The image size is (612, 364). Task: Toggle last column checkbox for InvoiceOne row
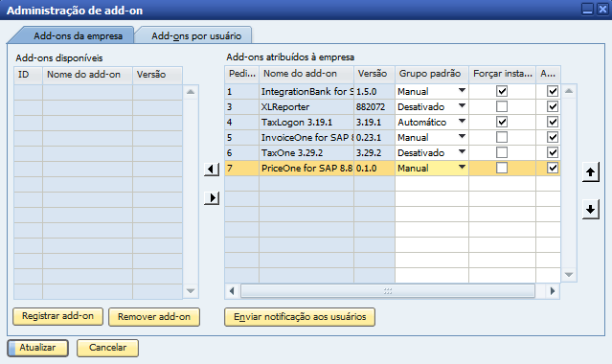tap(553, 137)
